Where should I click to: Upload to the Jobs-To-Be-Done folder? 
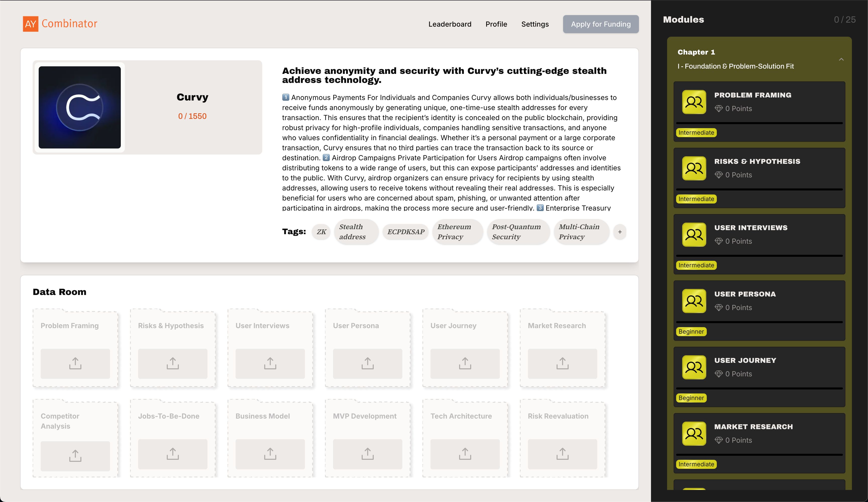173,454
